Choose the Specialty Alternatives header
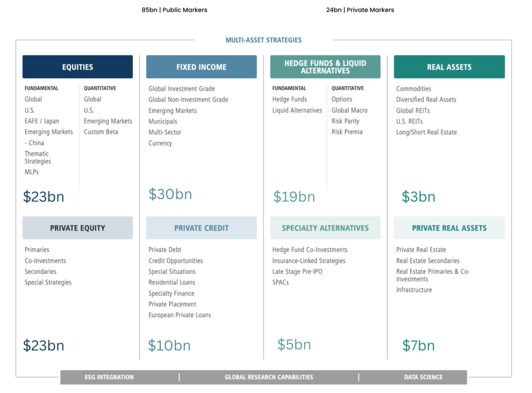This screenshot has height=393, width=532. pyautogui.click(x=325, y=228)
